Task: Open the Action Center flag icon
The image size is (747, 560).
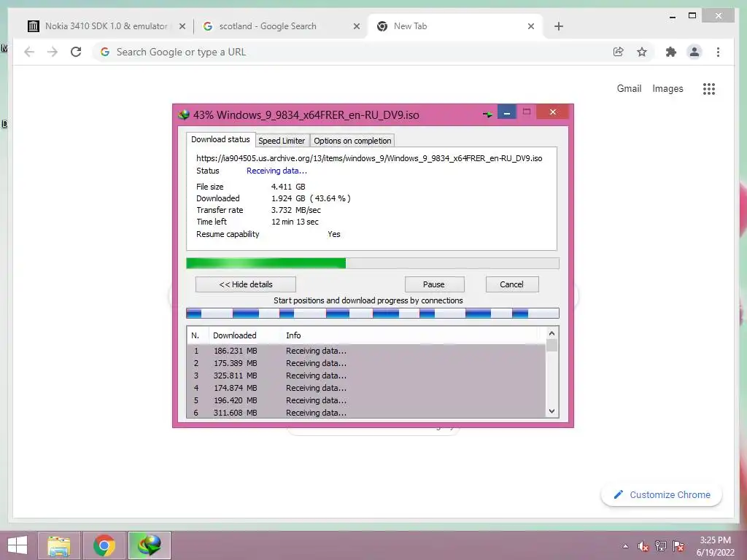Action: point(678,546)
